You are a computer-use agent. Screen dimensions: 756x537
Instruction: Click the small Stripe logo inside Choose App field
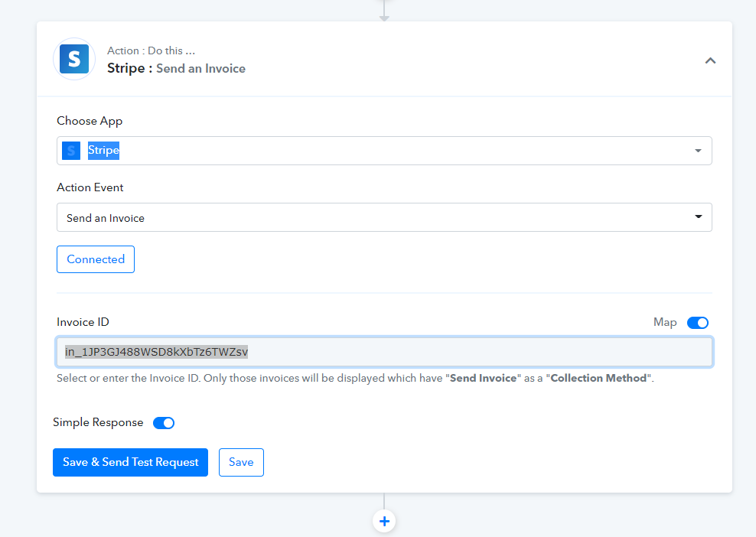pos(71,151)
